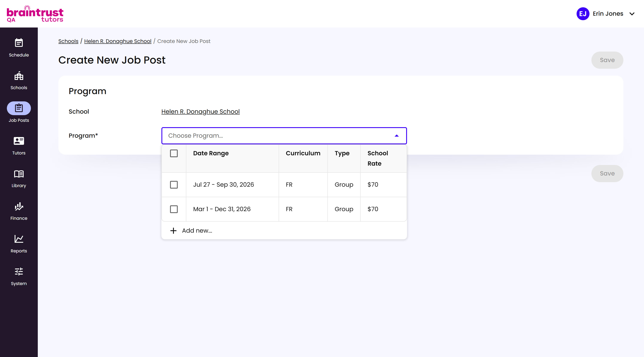The height and width of the screenshot is (357, 644).
Task: Click the Schedule sidebar label
Action: pyautogui.click(x=19, y=55)
